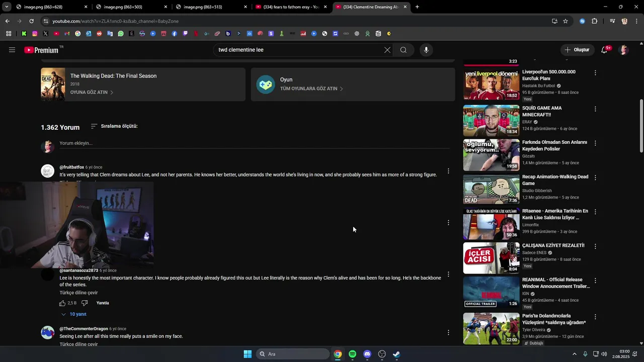Open Discord from the taskbar
This screenshot has width=644, height=362.
click(x=367, y=354)
